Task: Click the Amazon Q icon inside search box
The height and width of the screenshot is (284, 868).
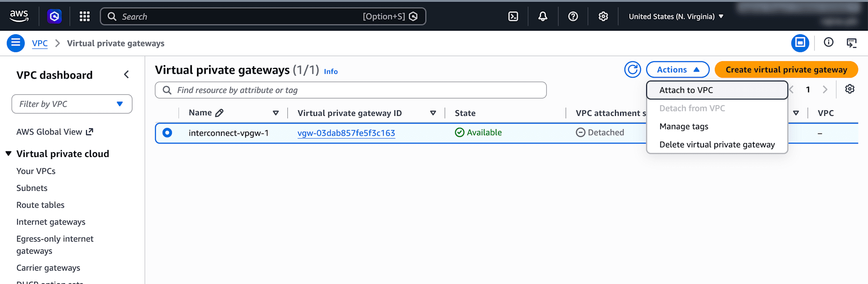Action: (x=413, y=16)
